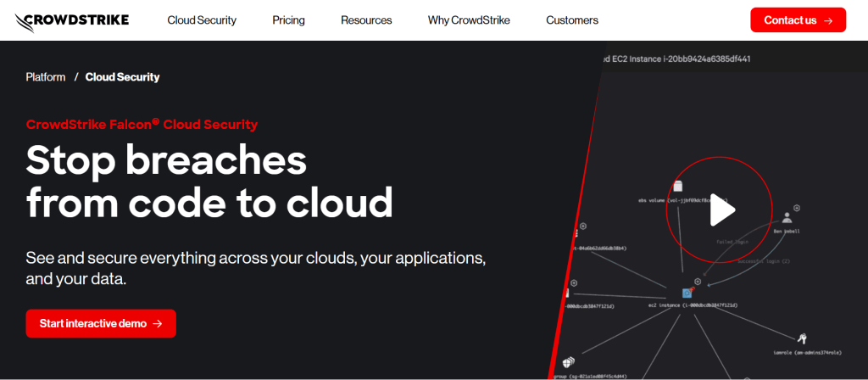Open the Pricing menu item

[288, 20]
